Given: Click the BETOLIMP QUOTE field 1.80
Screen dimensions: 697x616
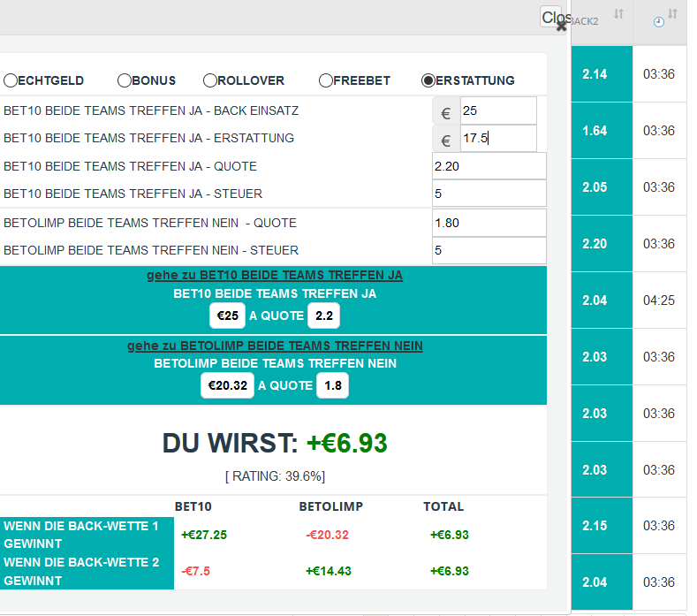Looking at the screenshot, I should point(489,223).
